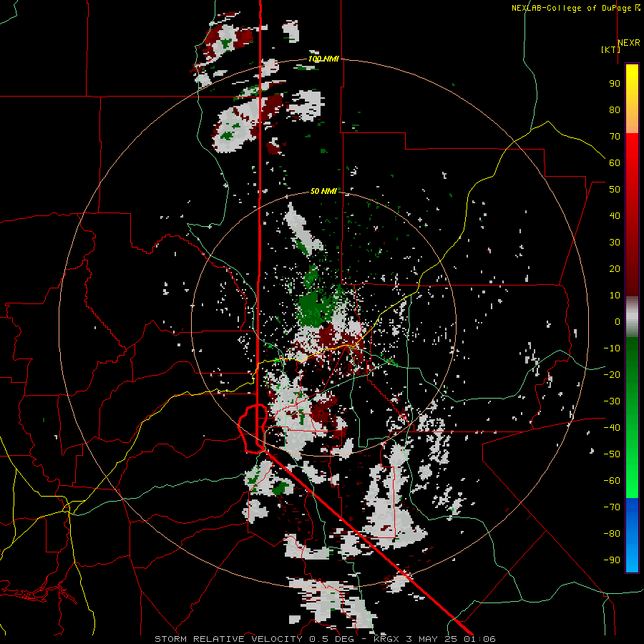Click the gray zero-velocity segment of color bar
Screen dimensions: 644x644
632,317
